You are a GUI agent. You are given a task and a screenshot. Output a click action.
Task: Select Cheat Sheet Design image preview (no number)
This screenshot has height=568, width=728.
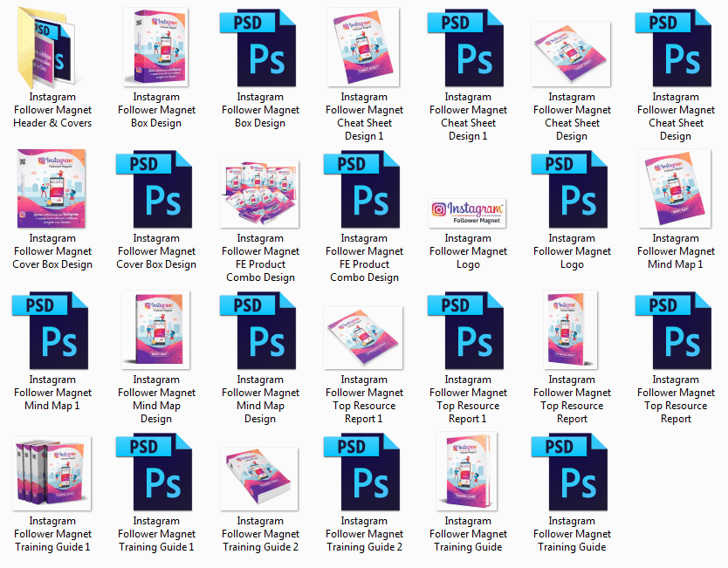coord(571,54)
